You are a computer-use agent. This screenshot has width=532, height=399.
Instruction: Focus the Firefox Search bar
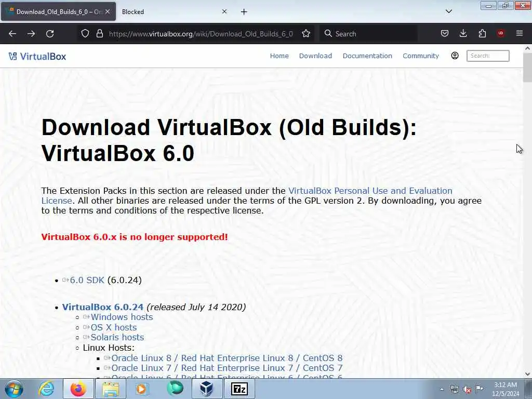(x=368, y=34)
